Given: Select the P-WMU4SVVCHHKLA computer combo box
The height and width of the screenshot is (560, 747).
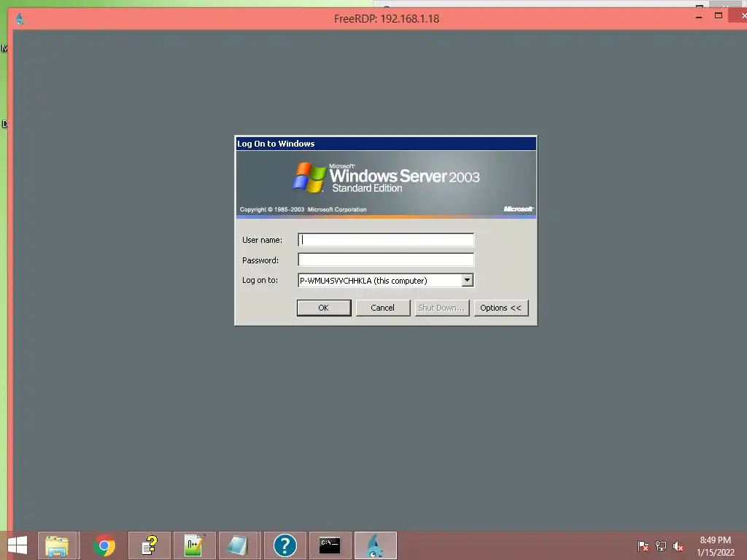Looking at the screenshot, I should pos(385,281).
